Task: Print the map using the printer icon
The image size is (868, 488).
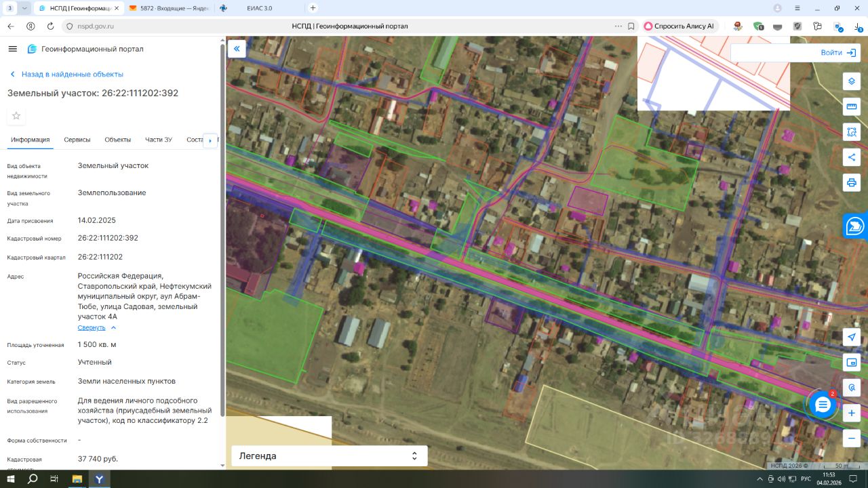Action: pos(852,182)
